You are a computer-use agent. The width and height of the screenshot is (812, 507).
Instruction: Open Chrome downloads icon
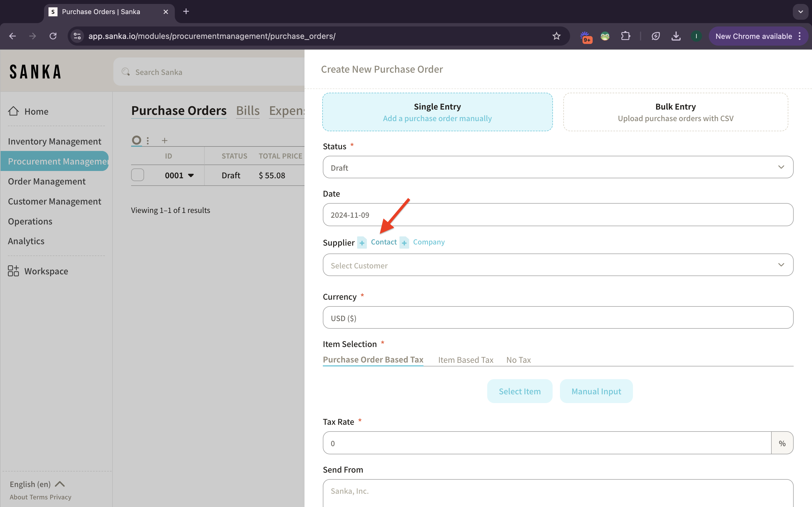676,36
